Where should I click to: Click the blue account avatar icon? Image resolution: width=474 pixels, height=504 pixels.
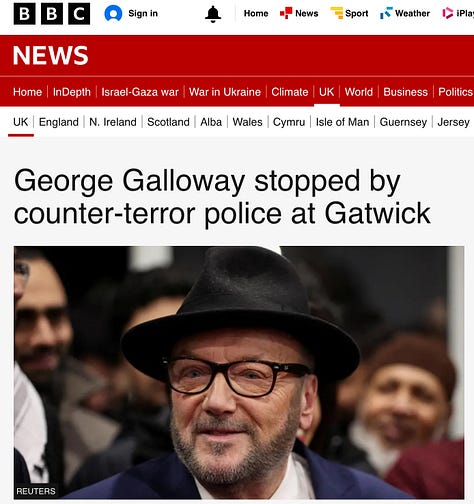(x=113, y=14)
